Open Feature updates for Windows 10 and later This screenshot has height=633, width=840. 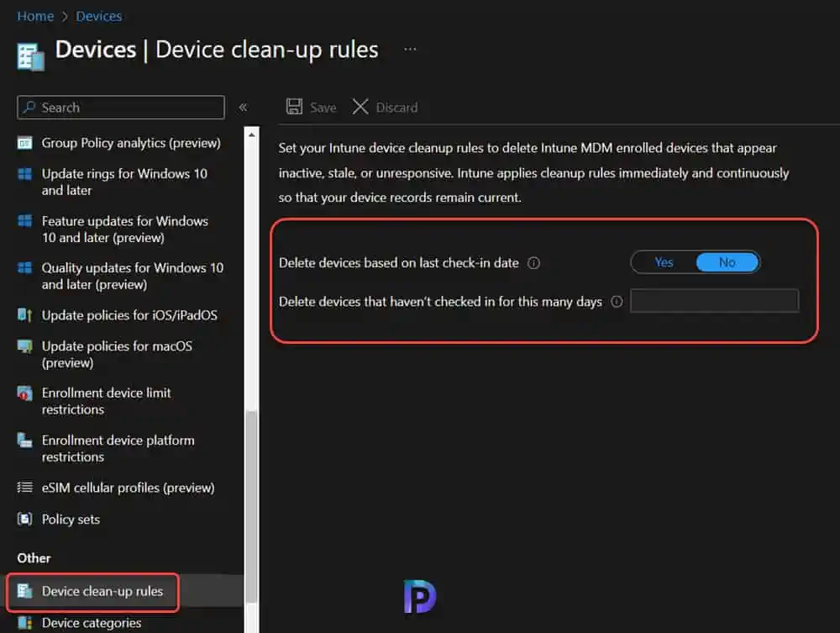[x=125, y=229]
